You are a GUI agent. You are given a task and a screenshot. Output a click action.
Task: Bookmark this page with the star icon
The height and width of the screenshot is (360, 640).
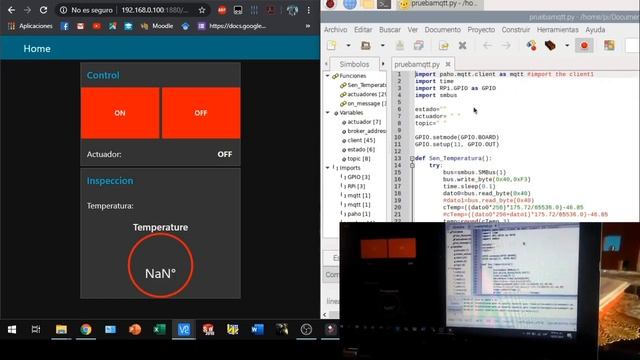202,10
